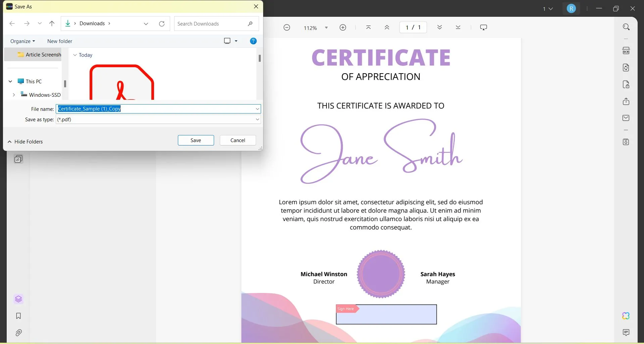Click the CERTIFICATE heading
644x344 pixels.
coord(381,58)
